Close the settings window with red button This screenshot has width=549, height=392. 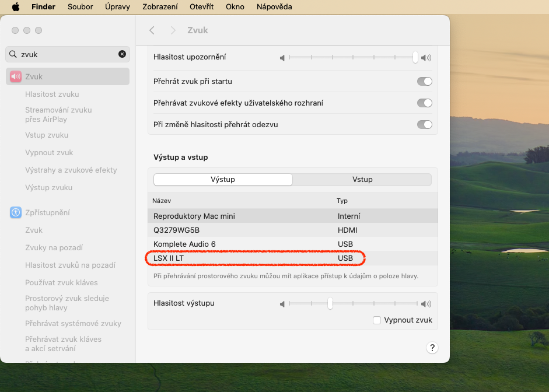click(x=15, y=30)
